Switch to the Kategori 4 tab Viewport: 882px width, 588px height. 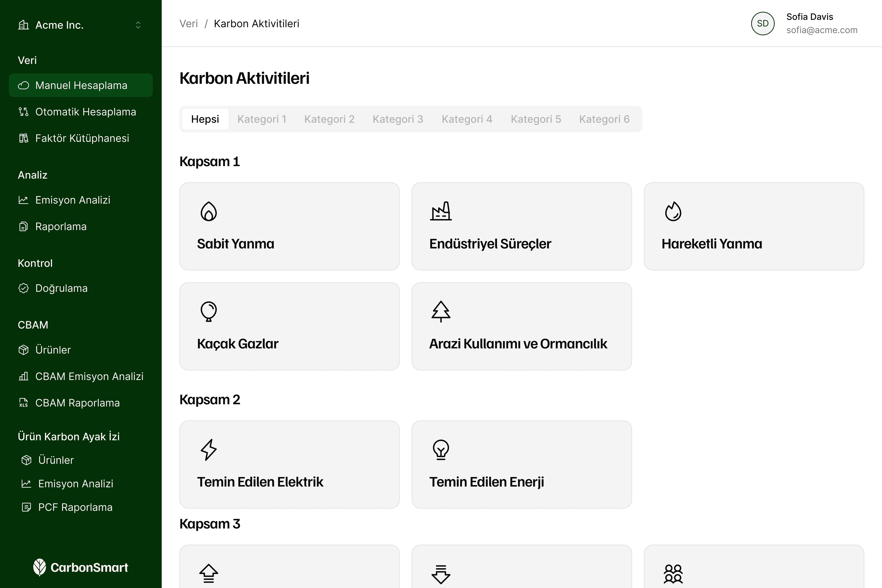coord(467,119)
